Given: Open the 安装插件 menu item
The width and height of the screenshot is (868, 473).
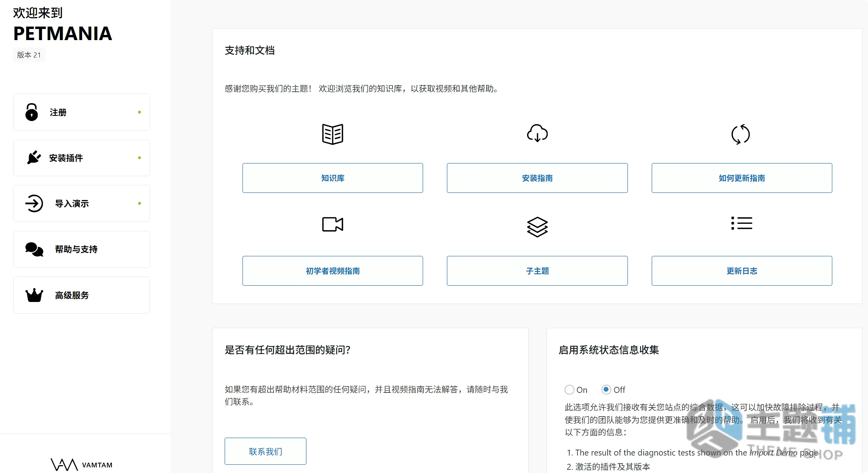Looking at the screenshot, I should 81,158.
